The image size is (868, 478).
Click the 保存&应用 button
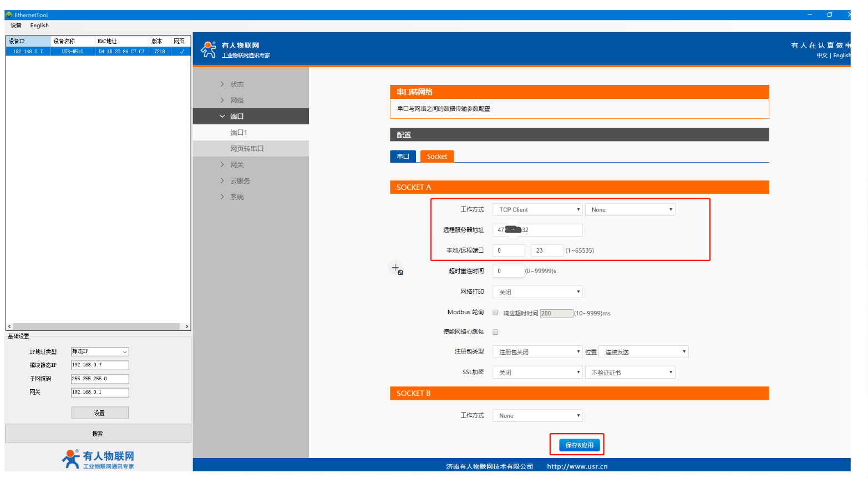click(579, 445)
